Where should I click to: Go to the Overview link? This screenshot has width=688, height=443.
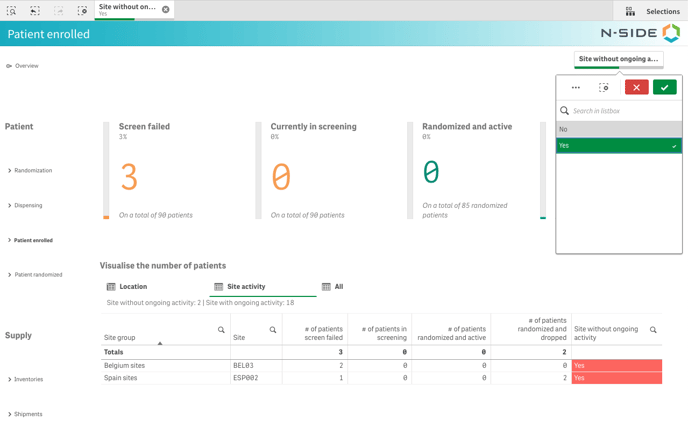click(26, 66)
